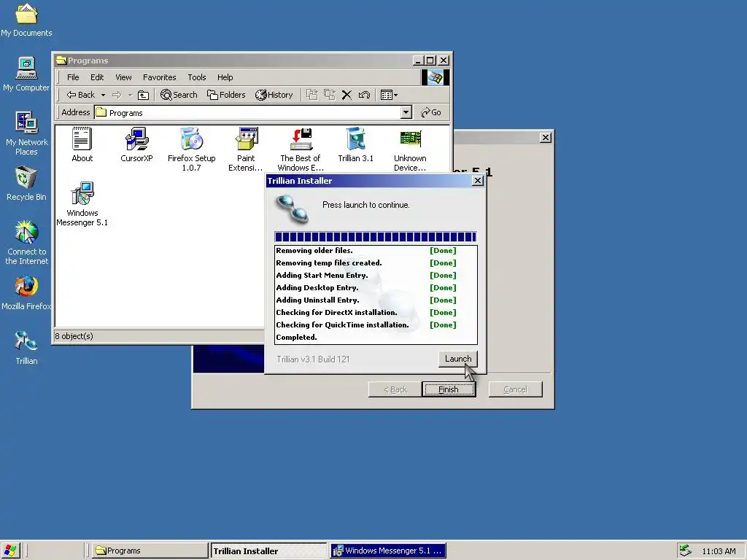Select the My Computer desktop icon
Viewport: 747px width, 560px height.
click(26, 75)
